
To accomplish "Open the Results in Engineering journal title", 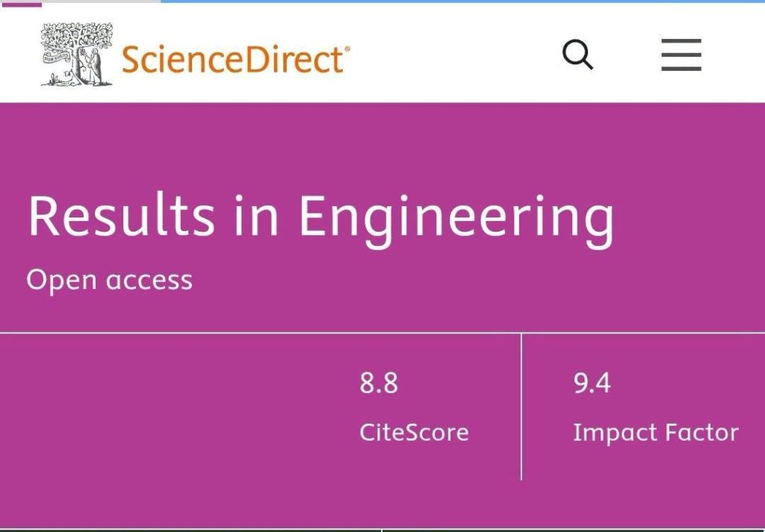I will pyautogui.click(x=320, y=217).
